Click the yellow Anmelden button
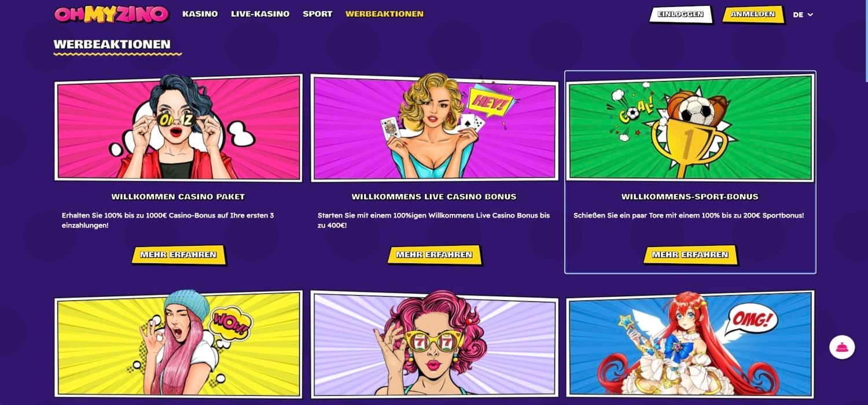Viewport: 868px width, 405px height. pyautogui.click(x=753, y=14)
